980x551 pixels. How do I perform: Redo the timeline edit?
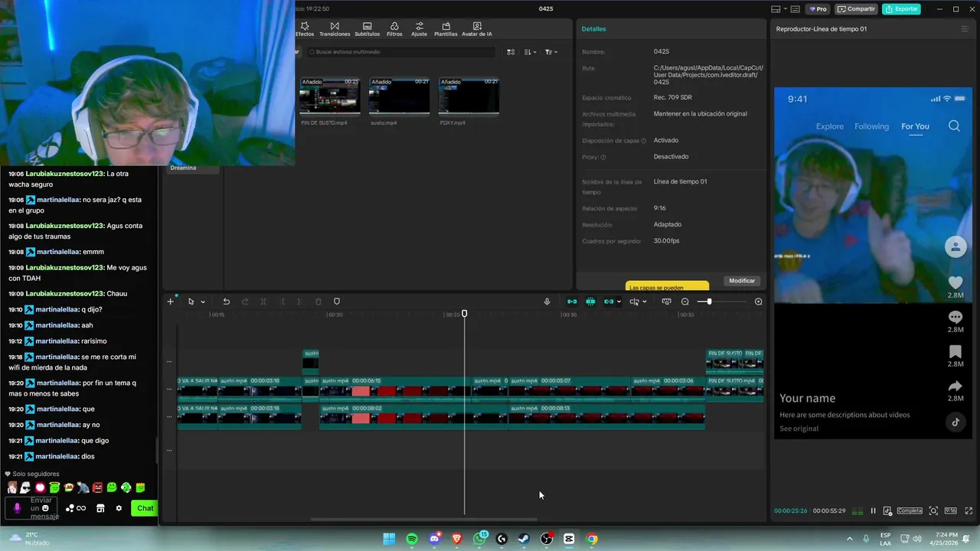(x=245, y=302)
